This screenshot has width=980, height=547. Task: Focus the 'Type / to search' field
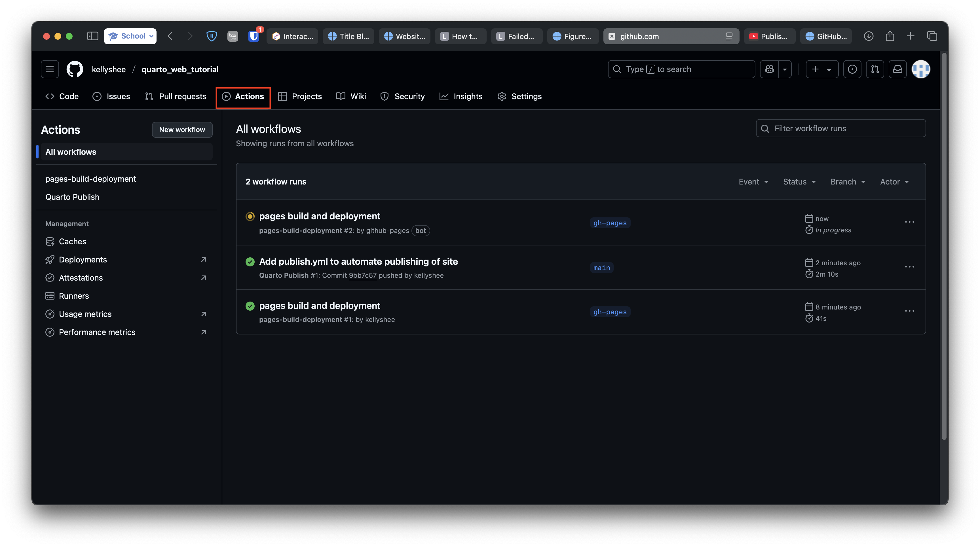coord(681,69)
